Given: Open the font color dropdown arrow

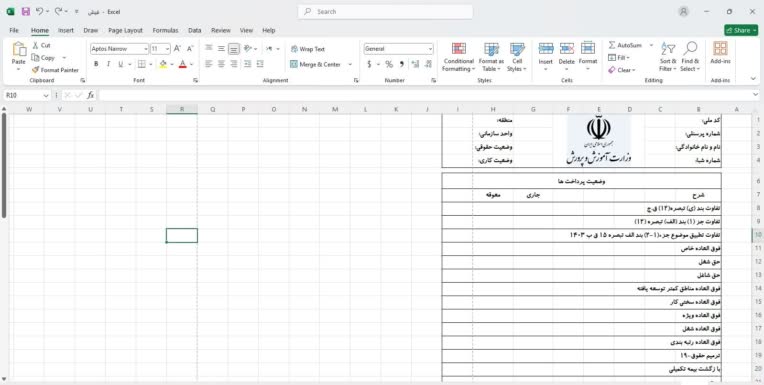Looking at the screenshot, I should click(x=191, y=64).
